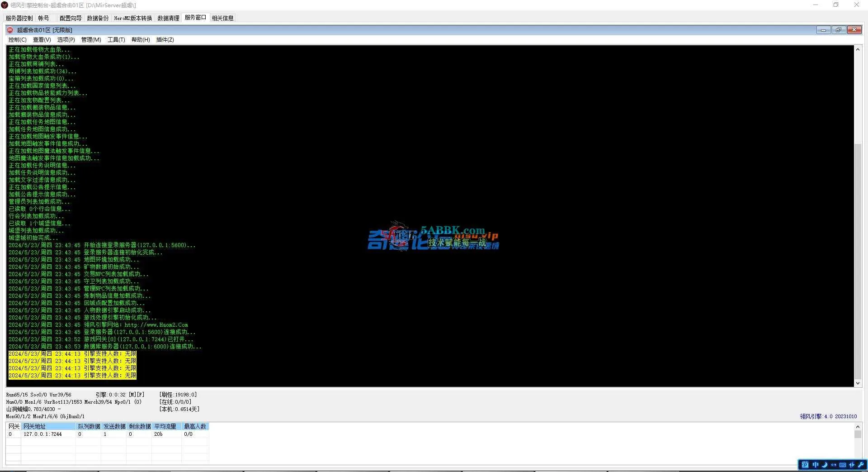Click the app logo icon in main title bar
Viewport: 868px width, 472px height.
5,5
